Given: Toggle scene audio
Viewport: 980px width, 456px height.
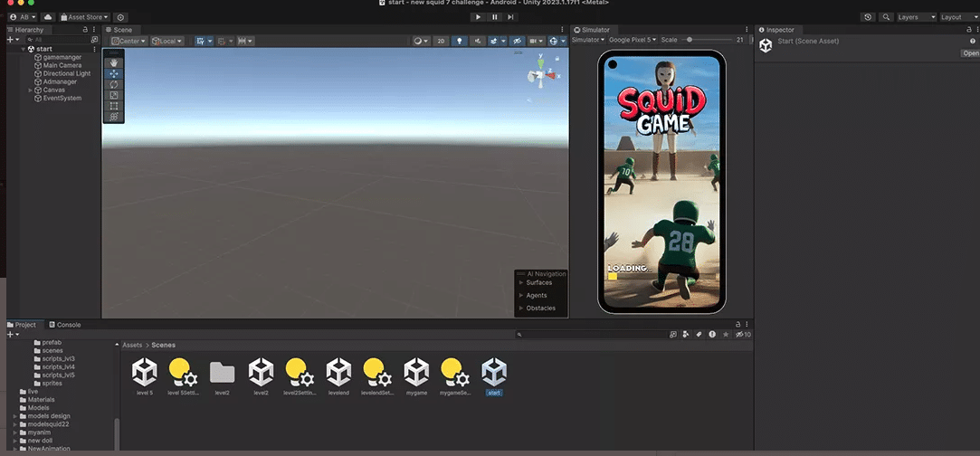Looking at the screenshot, I should tap(478, 41).
